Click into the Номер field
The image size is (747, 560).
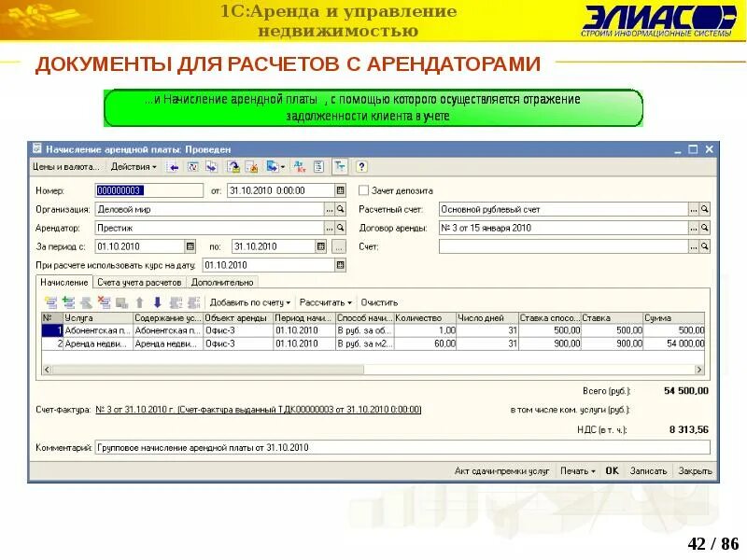pos(149,190)
